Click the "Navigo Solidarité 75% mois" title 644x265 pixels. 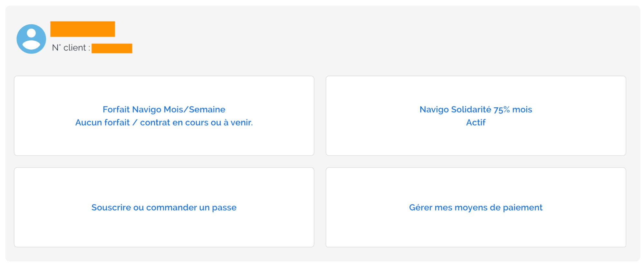click(x=476, y=110)
